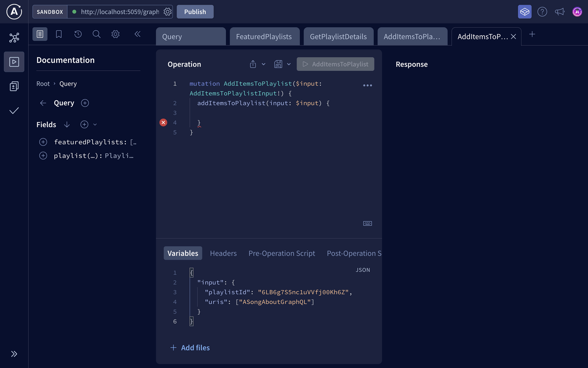Share the current operation via the export icon

[252, 64]
